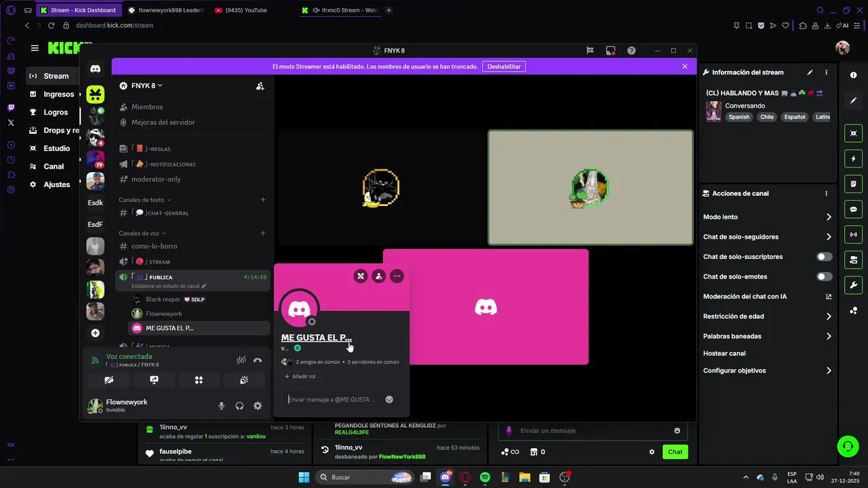Deafen Discord audio with headphones icon
Viewport: 868px width, 488px height.
tap(239, 406)
